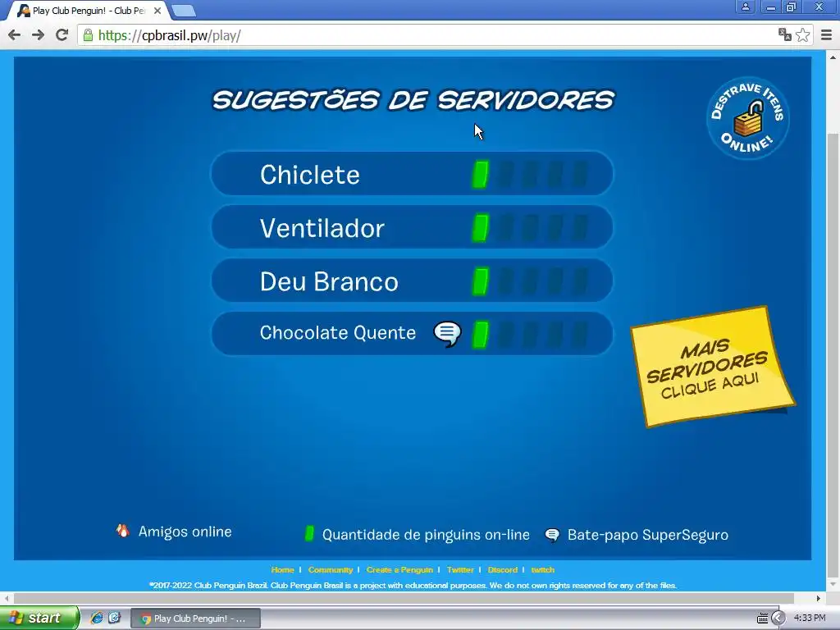The image size is (840, 630).
Task: Bookmark this page with the star icon
Action: [802, 35]
